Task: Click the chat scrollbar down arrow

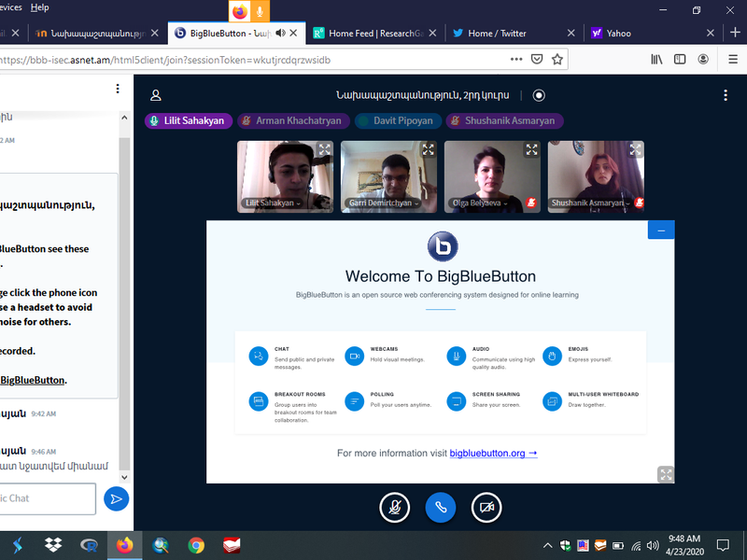Action: coord(124,477)
